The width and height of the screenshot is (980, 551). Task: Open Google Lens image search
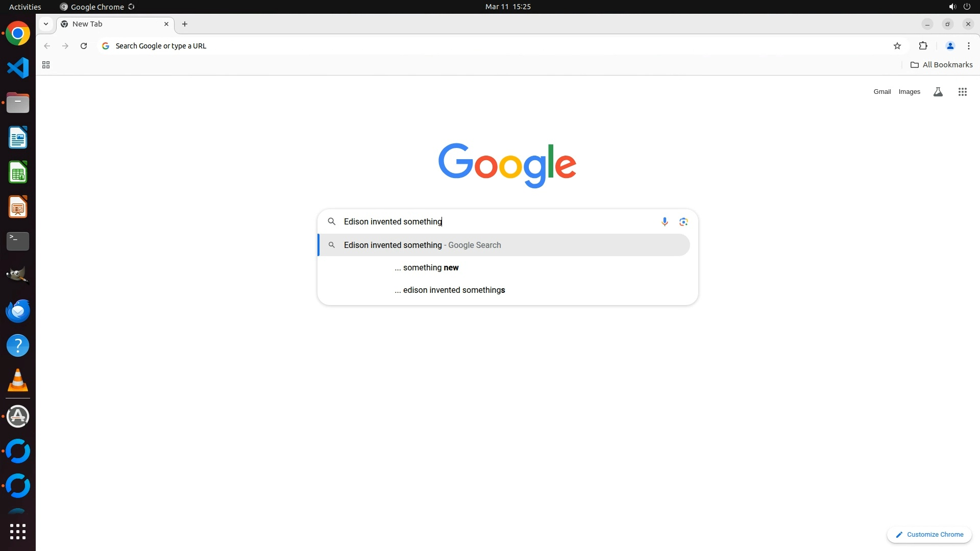(683, 221)
